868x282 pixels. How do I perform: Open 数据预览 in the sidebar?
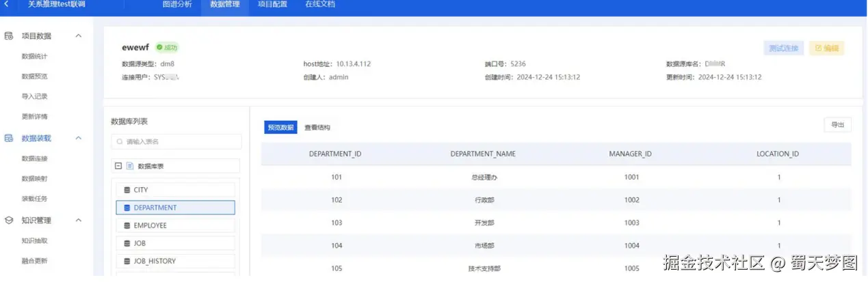coord(35,76)
